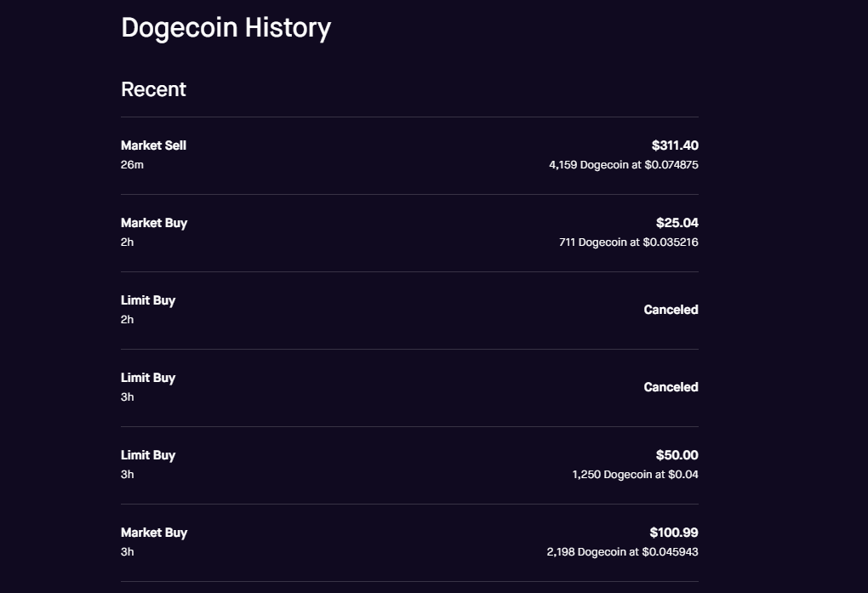This screenshot has width=868, height=593.
Task: Click the $25.04 purchase amount
Action: pos(677,223)
